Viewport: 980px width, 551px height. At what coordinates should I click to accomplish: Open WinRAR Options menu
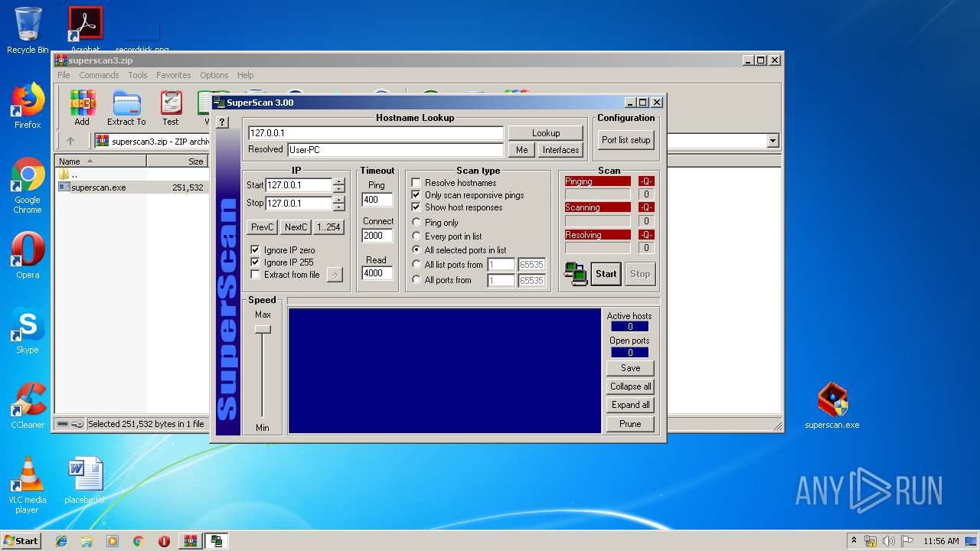[x=214, y=75]
